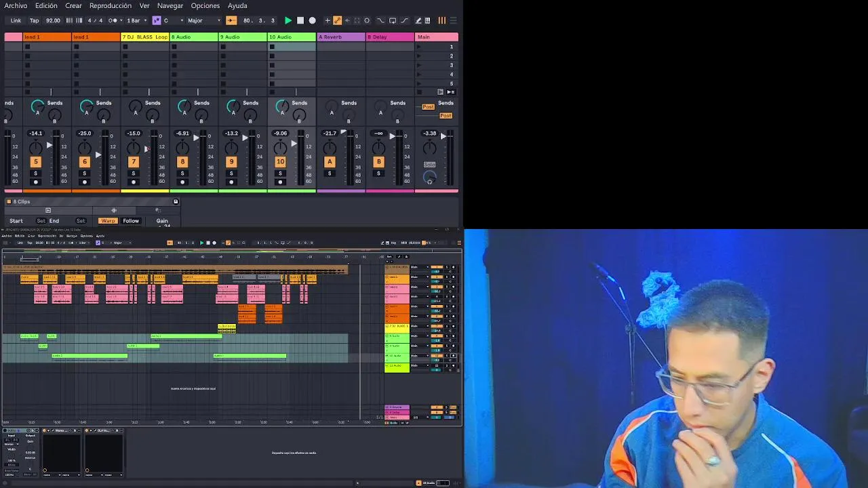The height and width of the screenshot is (488, 868).
Task: Open the Edición menu
Action: click(x=46, y=5)
